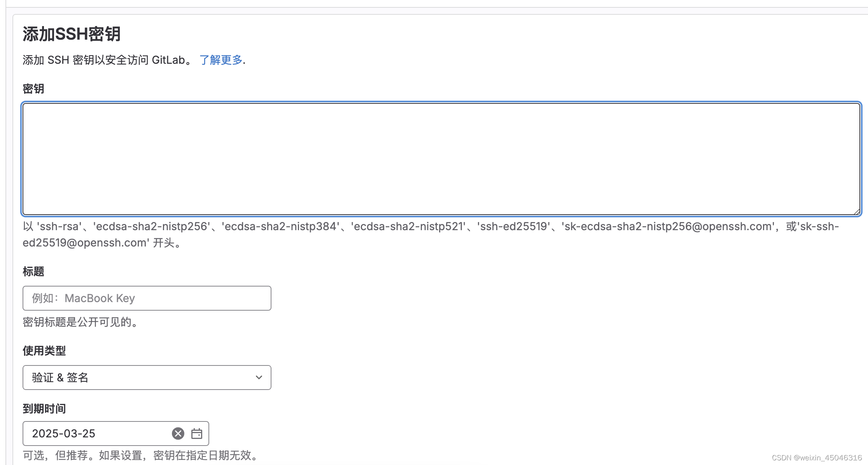This screenshot has width=868, height=465.
Task: Click the 到期时间 field label
Action: pyautogui.click(x=44, y=409)
